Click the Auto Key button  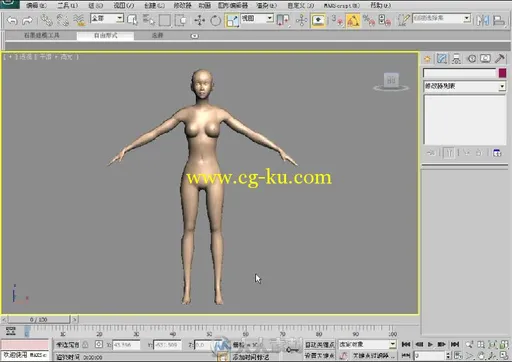click(319, 345)
